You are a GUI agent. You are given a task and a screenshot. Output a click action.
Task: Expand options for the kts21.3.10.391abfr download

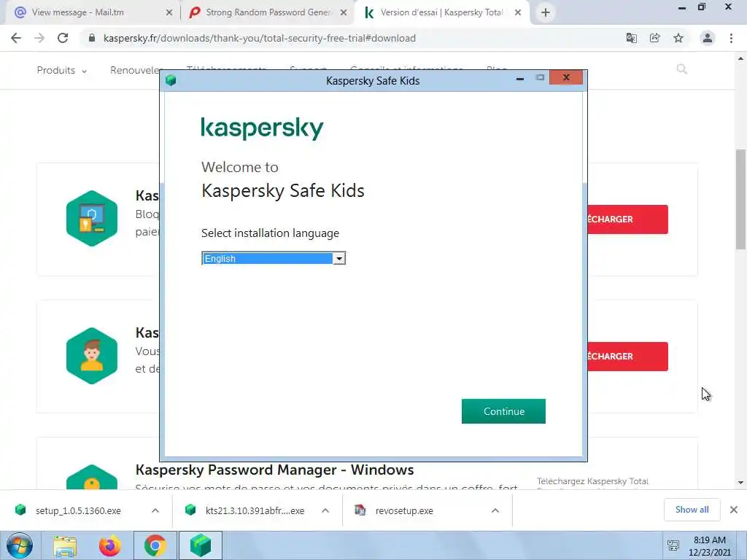click(x=325, y=510)
